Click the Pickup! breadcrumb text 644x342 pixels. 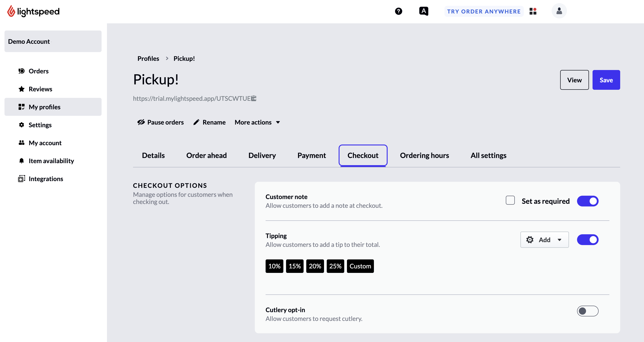pos(184,58)
